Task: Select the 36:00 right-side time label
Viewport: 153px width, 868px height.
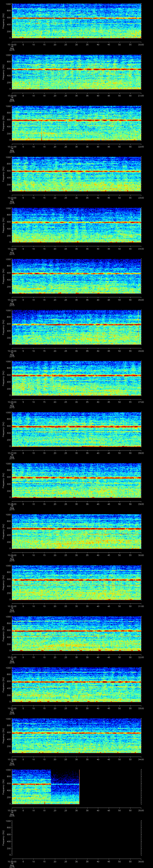Action: click(141, 861)
